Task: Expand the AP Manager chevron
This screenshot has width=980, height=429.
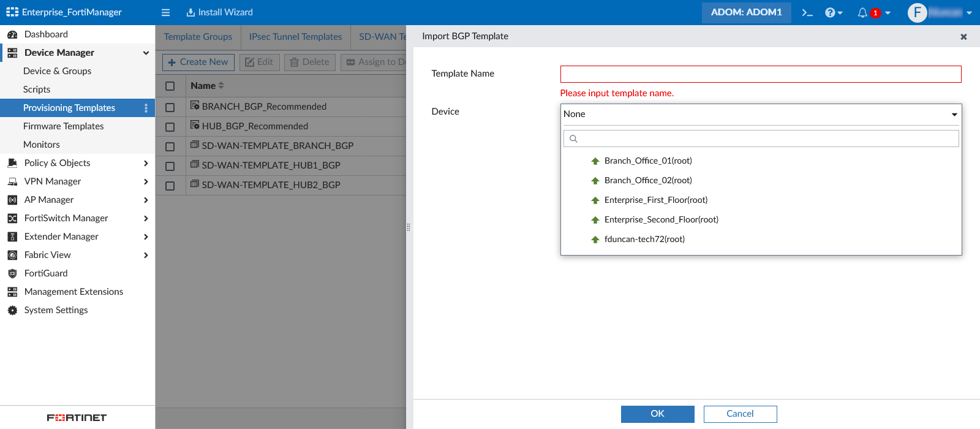Action: tap(146, 200)
